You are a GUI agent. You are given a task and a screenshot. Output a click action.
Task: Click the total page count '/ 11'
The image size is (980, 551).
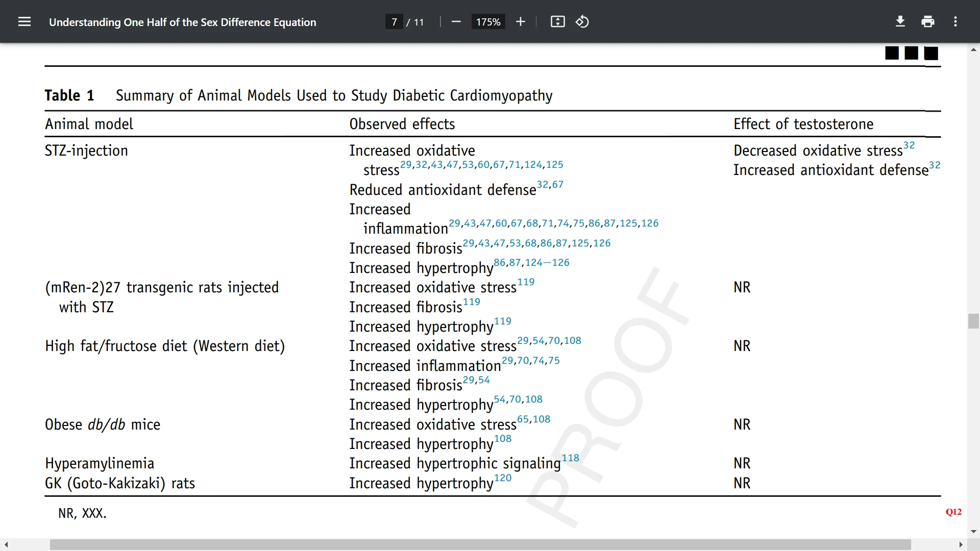tap(415, 22)
